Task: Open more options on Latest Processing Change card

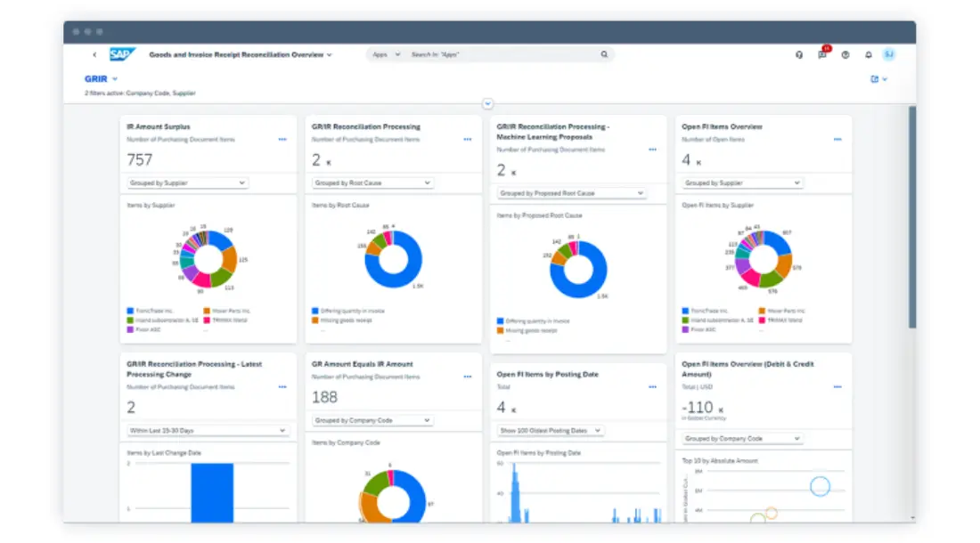Action: pyautogui.click(x=282, y=387)
